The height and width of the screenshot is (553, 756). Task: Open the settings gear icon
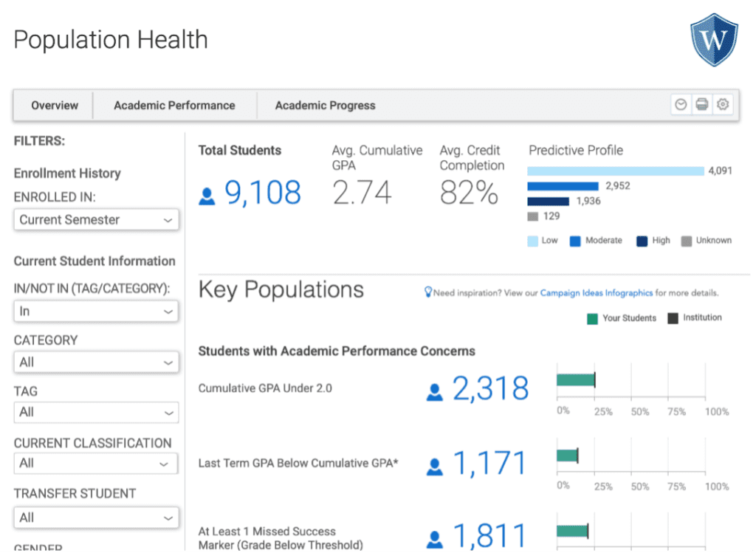click(722, 105)
